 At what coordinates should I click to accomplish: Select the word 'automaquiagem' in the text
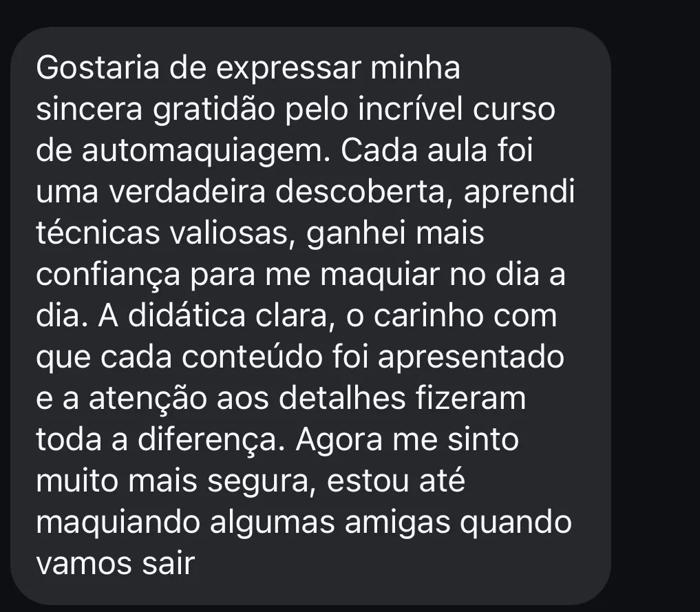coord(205,151)
